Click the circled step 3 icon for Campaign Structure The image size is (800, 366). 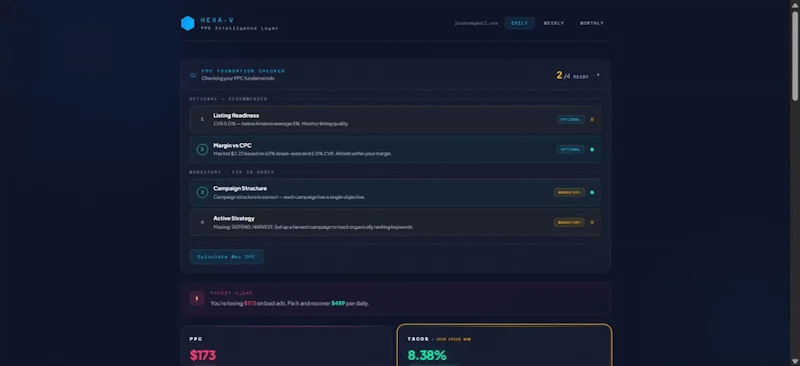[x=202, y=192]
